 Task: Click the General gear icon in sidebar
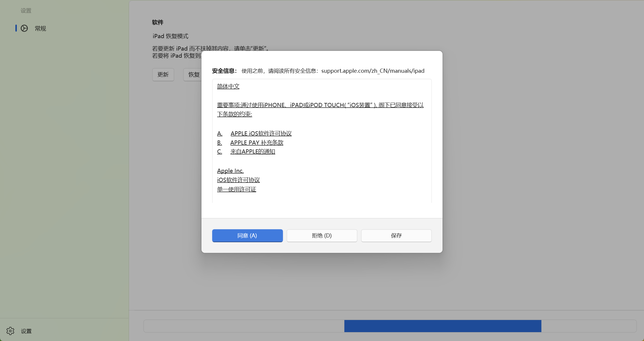pyautogui.click(x=24, y=28)
